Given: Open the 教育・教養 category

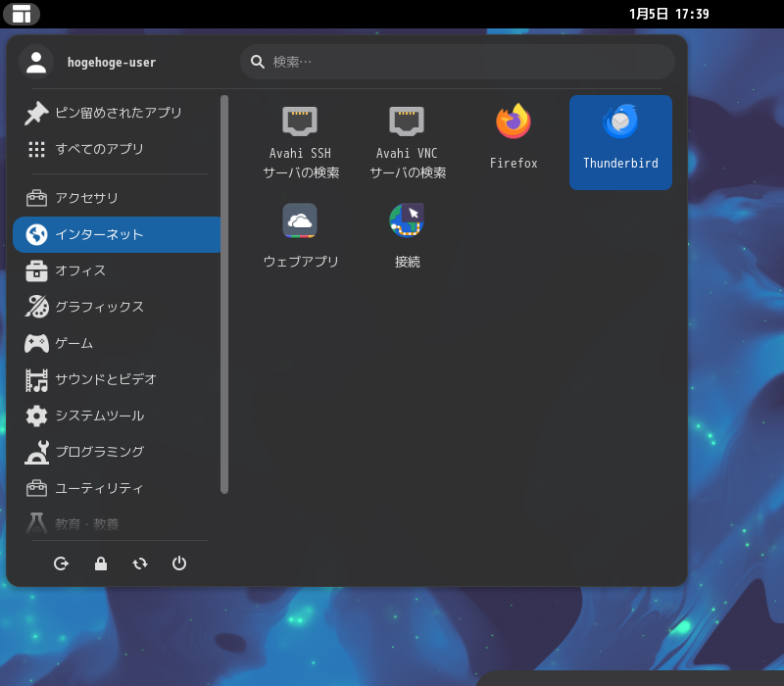Looking at the screenshot, I should point(117,524).
